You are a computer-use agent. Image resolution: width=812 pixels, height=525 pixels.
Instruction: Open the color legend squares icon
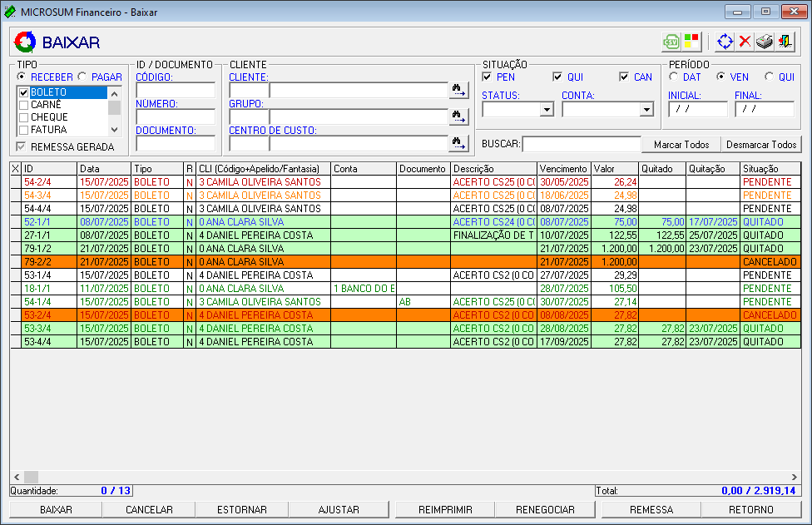692,42
